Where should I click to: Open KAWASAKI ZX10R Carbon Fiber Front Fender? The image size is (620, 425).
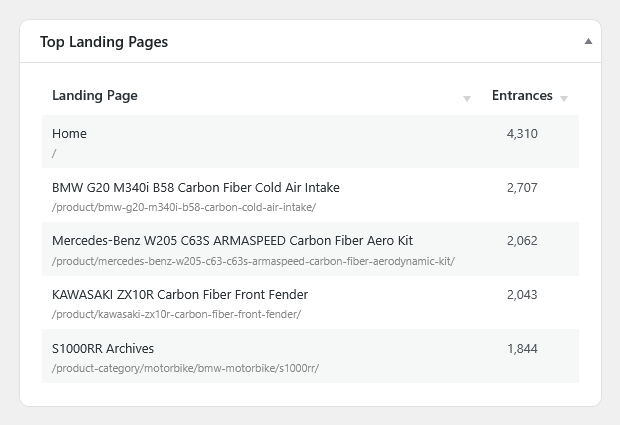click(x=180, y=295)
